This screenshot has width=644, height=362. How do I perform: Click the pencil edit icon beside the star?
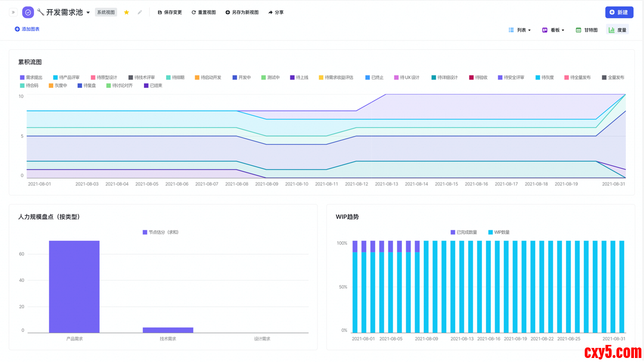[x=140, y=12]
